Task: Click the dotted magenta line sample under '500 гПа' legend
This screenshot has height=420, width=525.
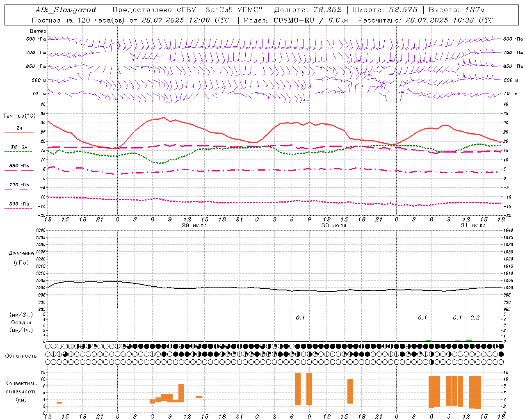Action: (x=18, y=209)
